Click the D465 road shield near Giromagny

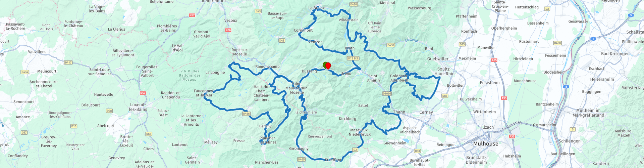tap(301, 160)
